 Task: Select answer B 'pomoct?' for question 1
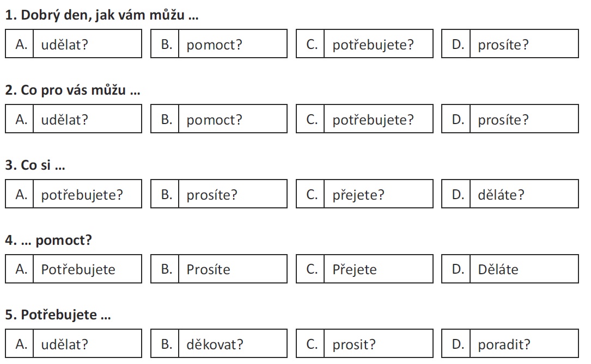tap(219, 45)
